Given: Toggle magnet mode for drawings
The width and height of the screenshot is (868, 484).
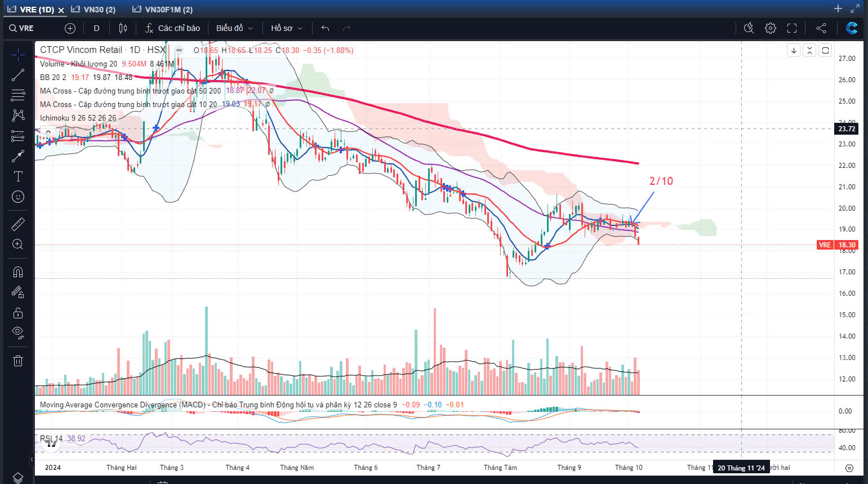Looking at the screenshot, I should click(x=18, y=272).
